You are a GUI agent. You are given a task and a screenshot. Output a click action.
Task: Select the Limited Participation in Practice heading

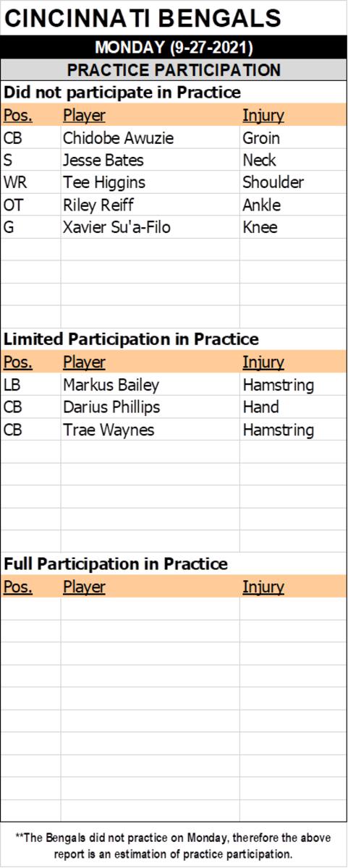pos(131,339)
